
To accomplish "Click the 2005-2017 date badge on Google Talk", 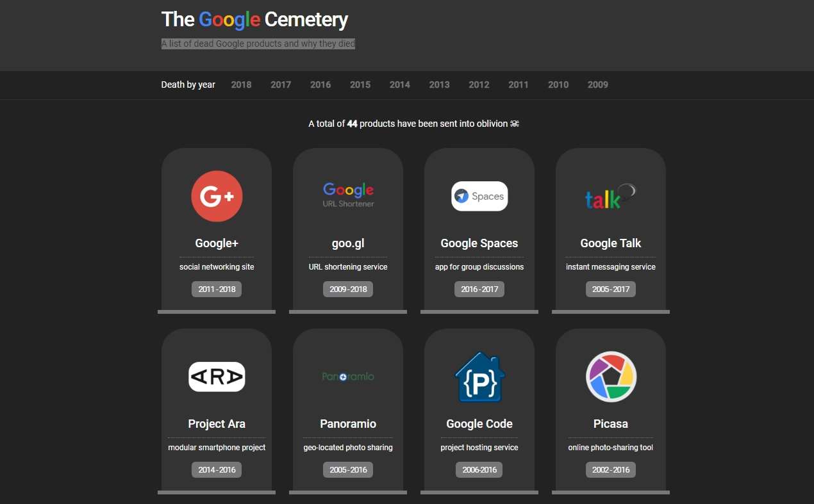I will pyautogui.click(x=610, y=289).
